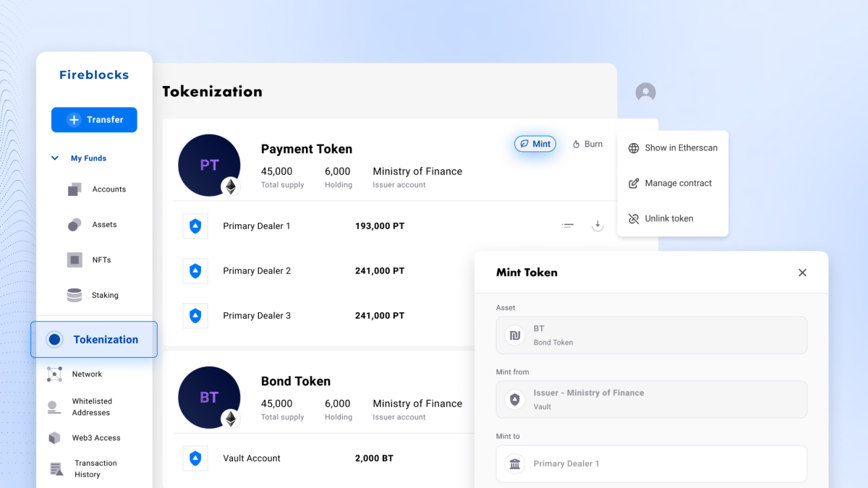Click the Transaction History document icon
Image resolution: width=868 pixels, height=488 pixels.
[56, 469]
